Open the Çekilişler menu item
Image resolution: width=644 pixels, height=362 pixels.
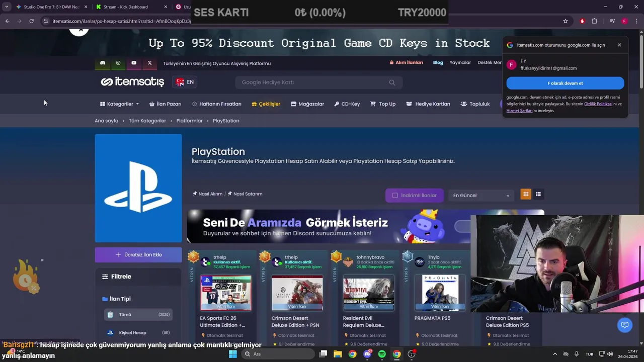(266, 104)
